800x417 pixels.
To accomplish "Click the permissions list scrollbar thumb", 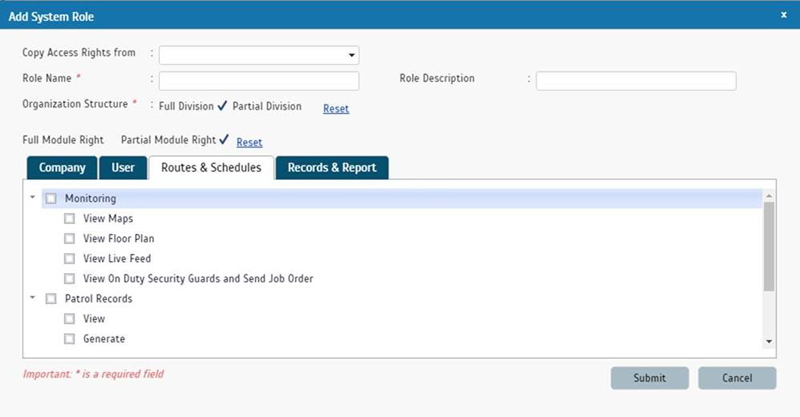I will coord(769,247).
